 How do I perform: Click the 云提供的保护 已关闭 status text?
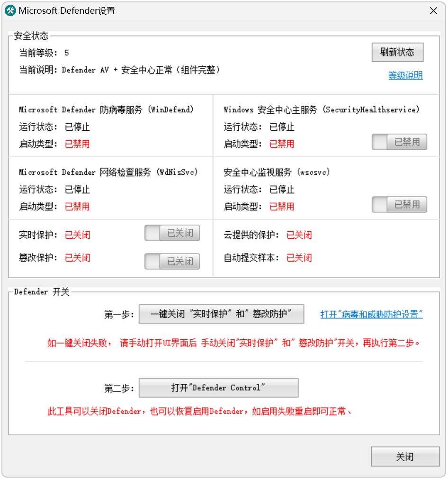click(x=299, y=235)
